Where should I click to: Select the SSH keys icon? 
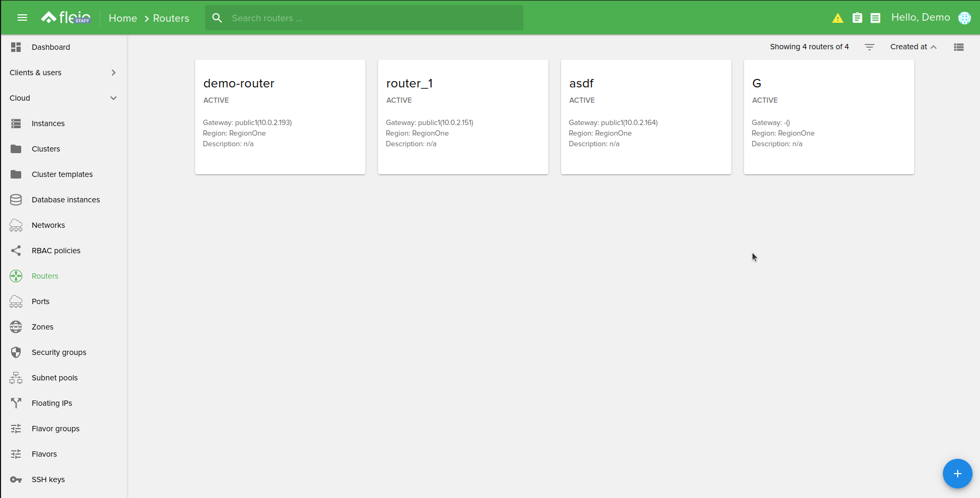15,479
